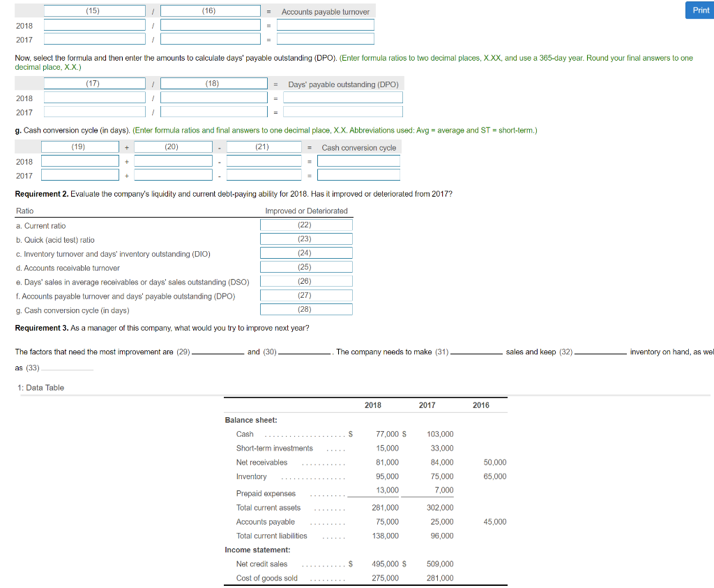Select the 2018 accounts payable turnover result field

325,25
